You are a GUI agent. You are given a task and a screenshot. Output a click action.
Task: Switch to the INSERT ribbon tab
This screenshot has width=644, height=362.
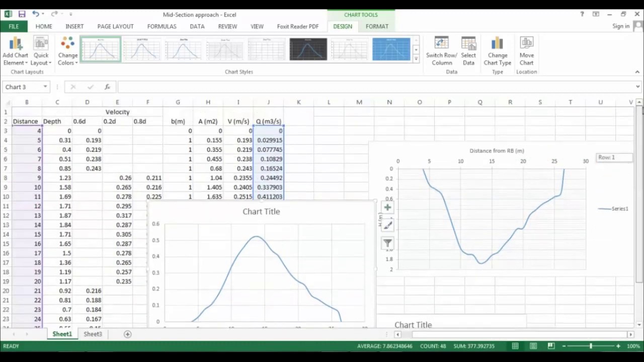click(74, 26)
